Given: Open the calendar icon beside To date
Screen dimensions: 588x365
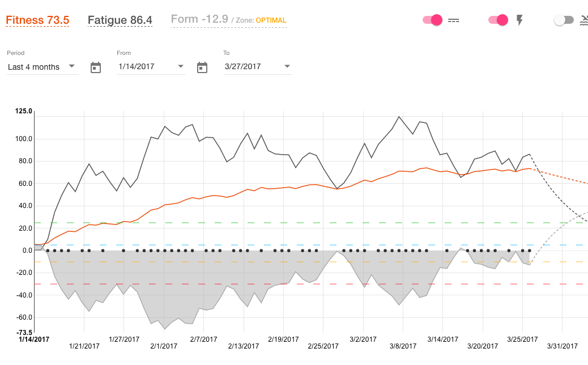Looking at the screenshot, I should click(x=202, y=67).
